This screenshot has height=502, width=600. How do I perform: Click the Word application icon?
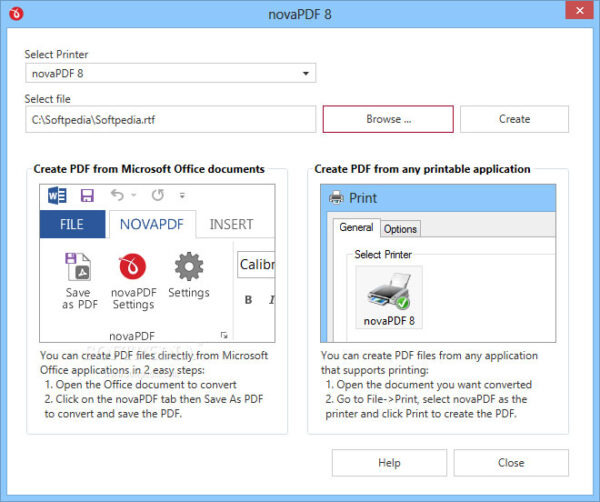57,195
